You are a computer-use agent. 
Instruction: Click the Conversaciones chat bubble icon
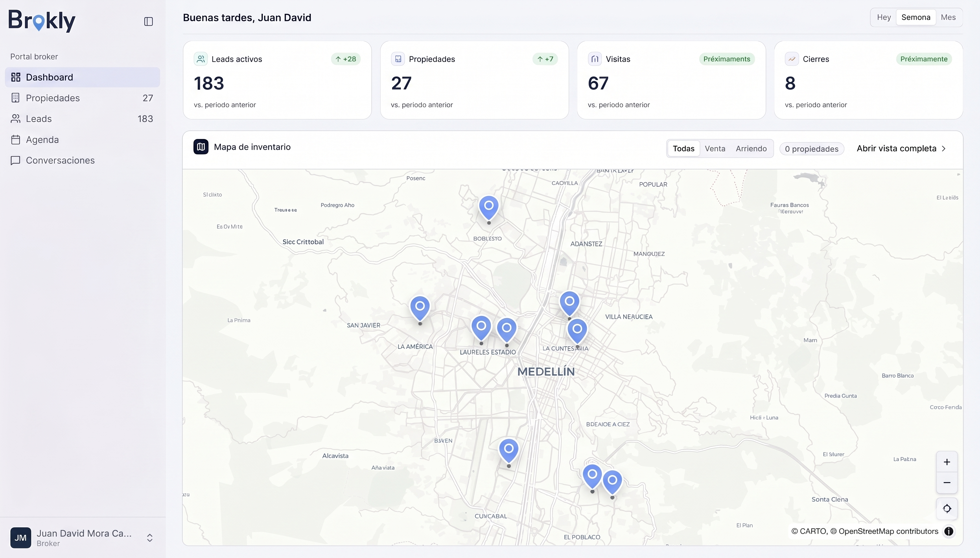(x=16, y=160)
